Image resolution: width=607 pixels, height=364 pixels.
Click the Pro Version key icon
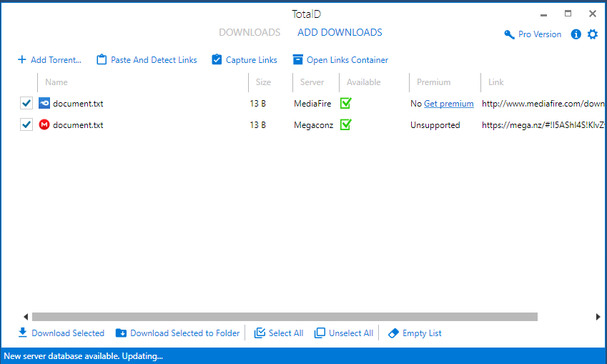tap(509, 34)
